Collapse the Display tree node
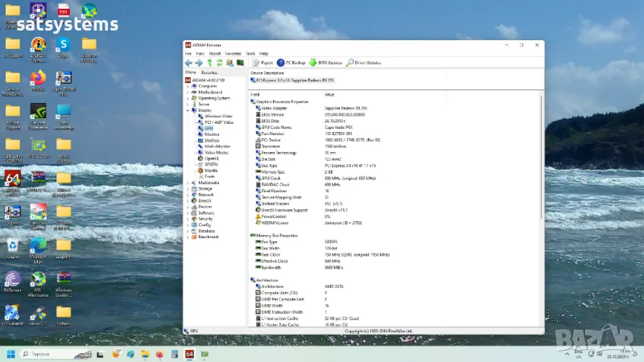The image size is (644, 362). click(x=188, y=110)
